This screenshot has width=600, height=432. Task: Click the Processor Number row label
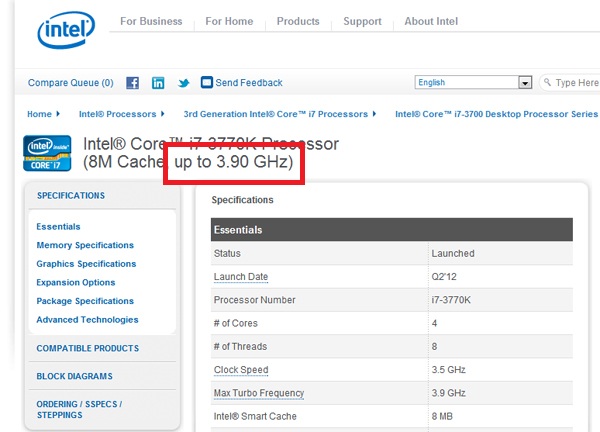coord(254,300)
